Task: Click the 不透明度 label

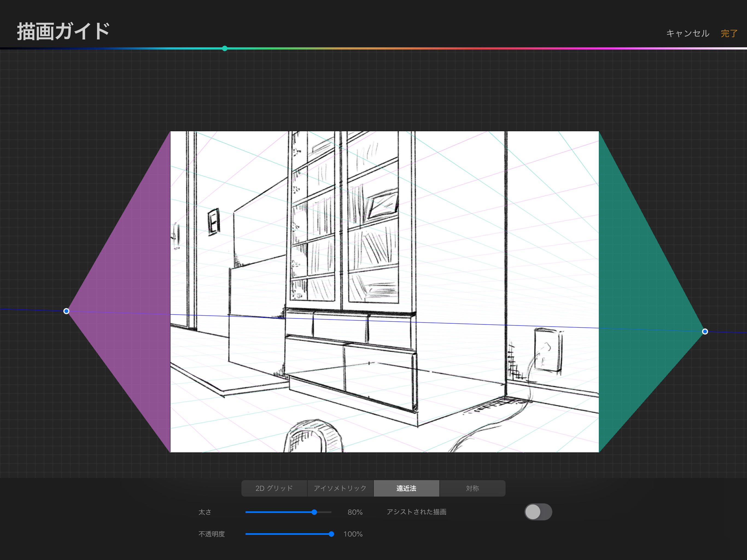Action: point(211,534)
